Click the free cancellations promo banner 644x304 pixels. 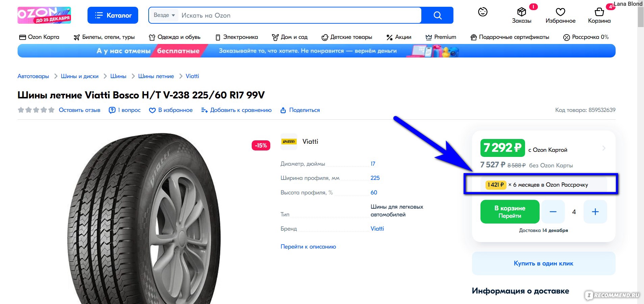pyautogui.click(x=316, y=51)
